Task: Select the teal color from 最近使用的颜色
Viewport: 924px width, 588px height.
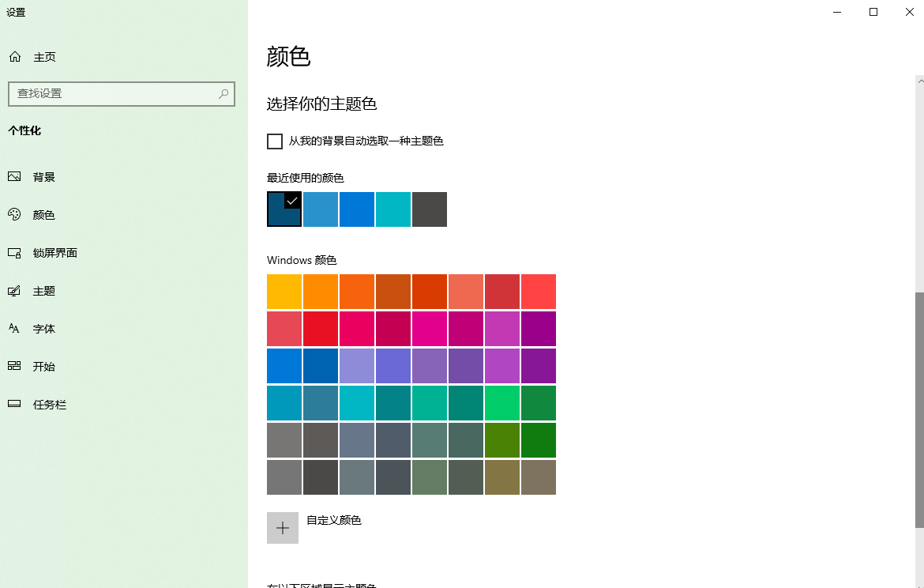Action: point(393,209)
